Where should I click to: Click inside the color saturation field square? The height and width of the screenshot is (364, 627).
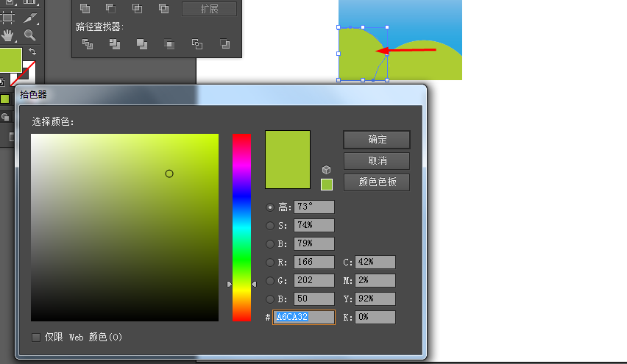click(x=125, y=227)
